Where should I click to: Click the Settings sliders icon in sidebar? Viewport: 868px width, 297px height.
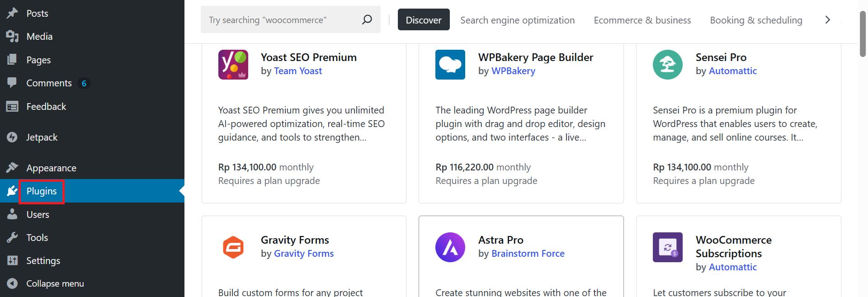12,260
